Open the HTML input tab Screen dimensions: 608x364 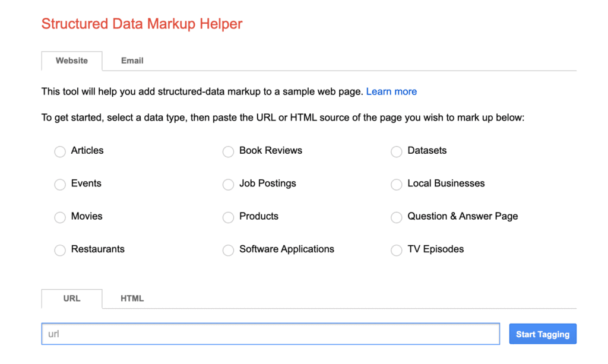tap(132, 299)
